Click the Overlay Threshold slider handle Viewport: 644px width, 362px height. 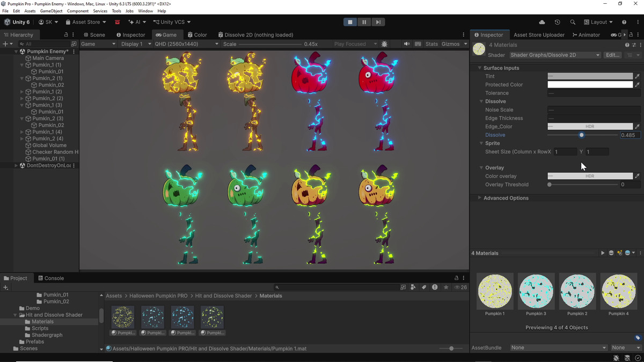(550, 184)
